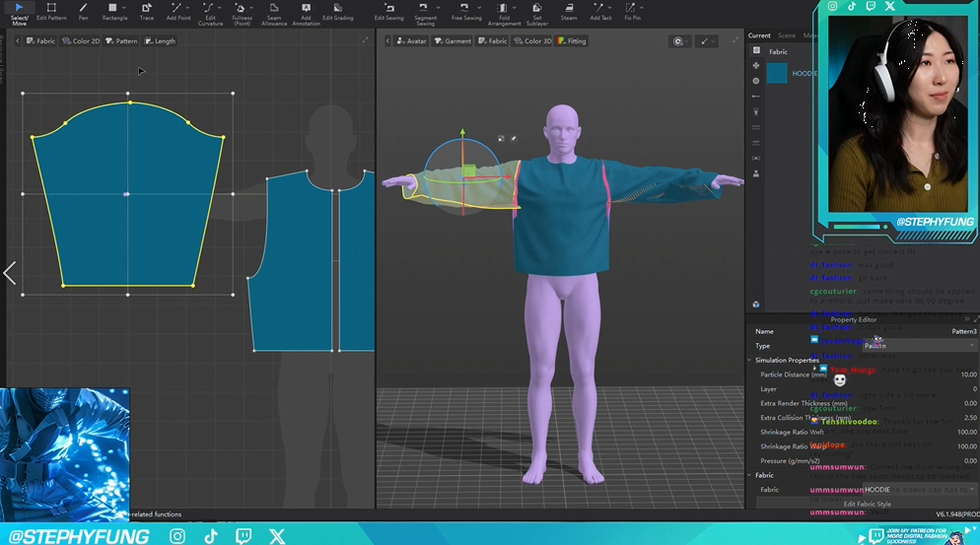Expand Segment Sewing dropdown arrow
Image resolution: width=980 pixels, height=545 pixels.
pos(438,8)
